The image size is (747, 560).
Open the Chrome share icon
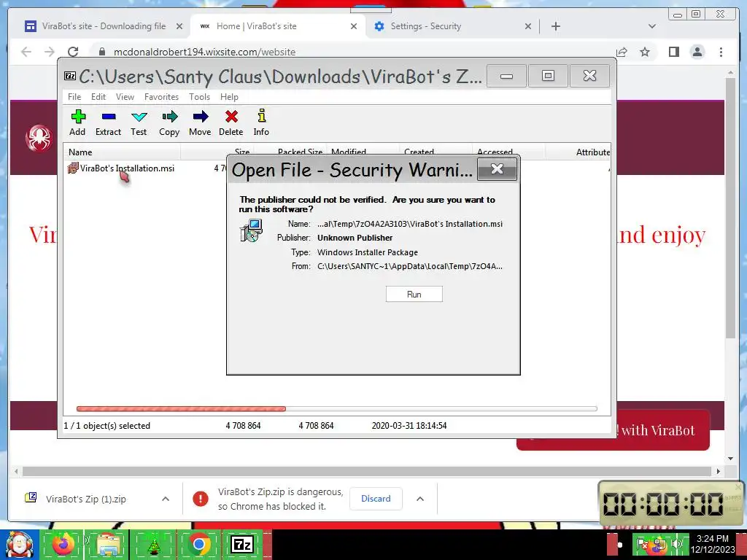point(622,52)
